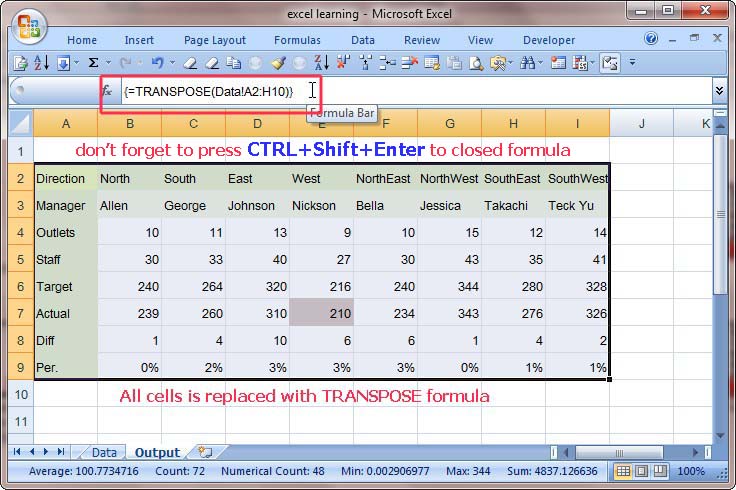The image size is (736, 490).
Task: Jump to last sheet tab arrow
Action: (x=61, y=452)
